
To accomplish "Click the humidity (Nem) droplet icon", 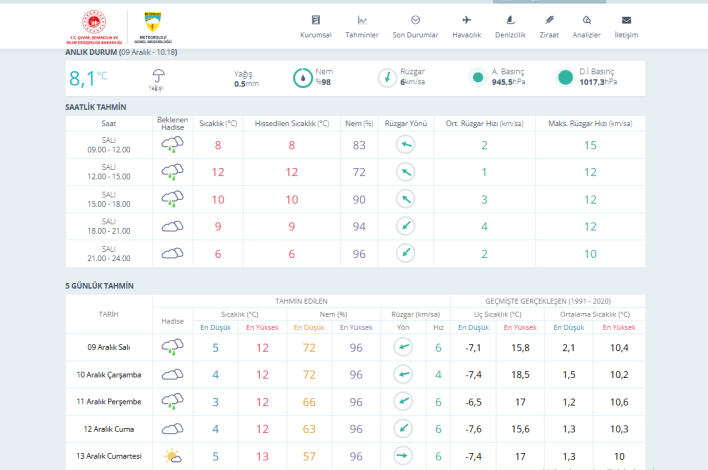I will click(x=302, y=78).
